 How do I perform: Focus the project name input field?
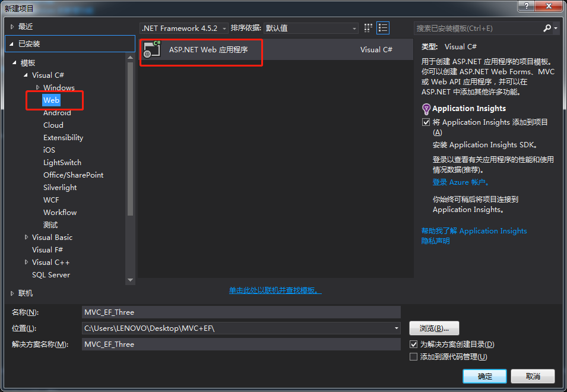(x=241, y=312)
